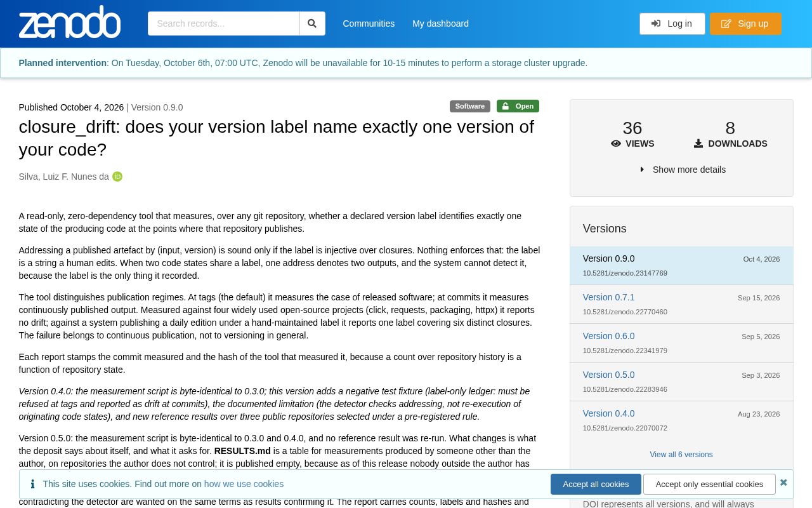Click View all 6 versions

681,455
